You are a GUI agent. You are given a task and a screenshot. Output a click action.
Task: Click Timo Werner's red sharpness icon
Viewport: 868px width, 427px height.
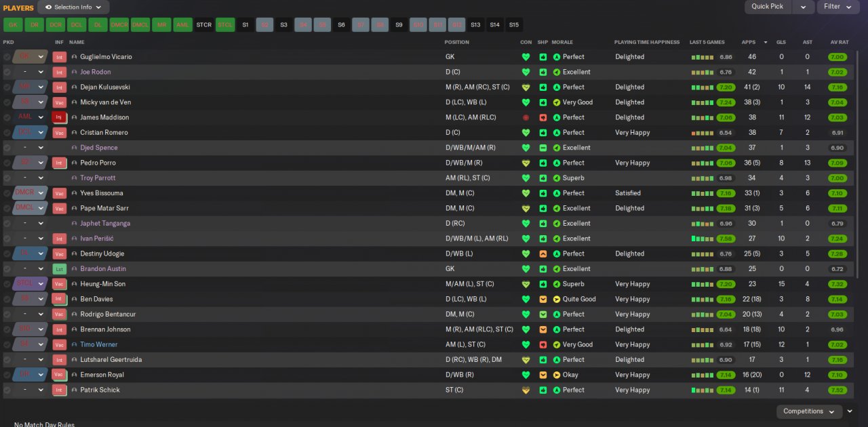coord(543,344)
